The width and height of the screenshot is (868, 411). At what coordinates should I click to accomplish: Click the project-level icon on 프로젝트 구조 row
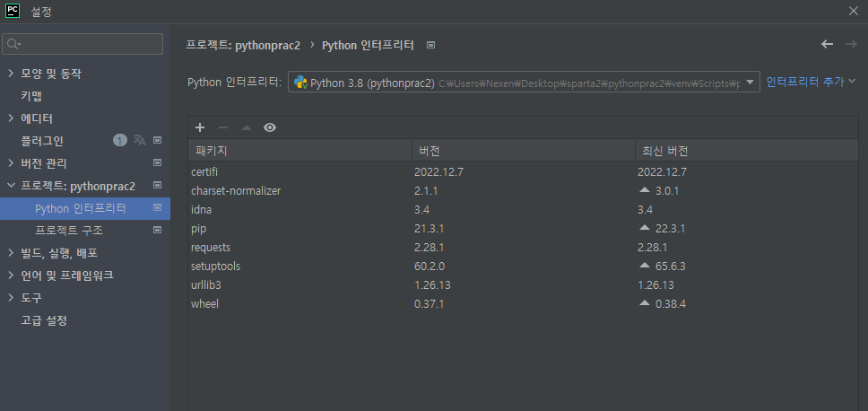[x=157, y=230]
